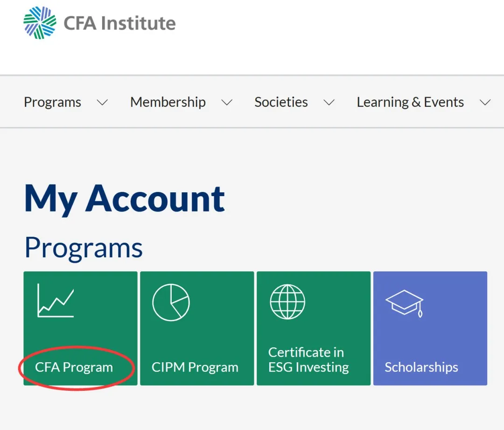Click the My Account page heading

pos(124,198)
